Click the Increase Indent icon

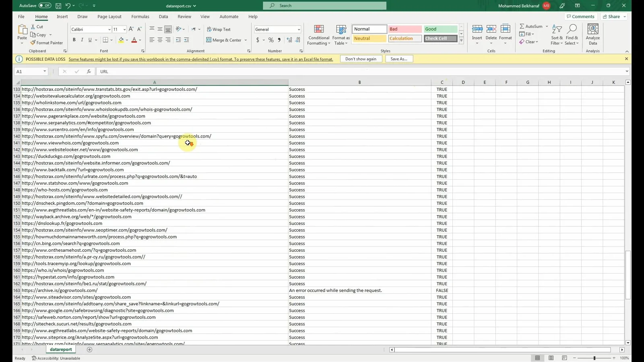(x=186, y=40)
